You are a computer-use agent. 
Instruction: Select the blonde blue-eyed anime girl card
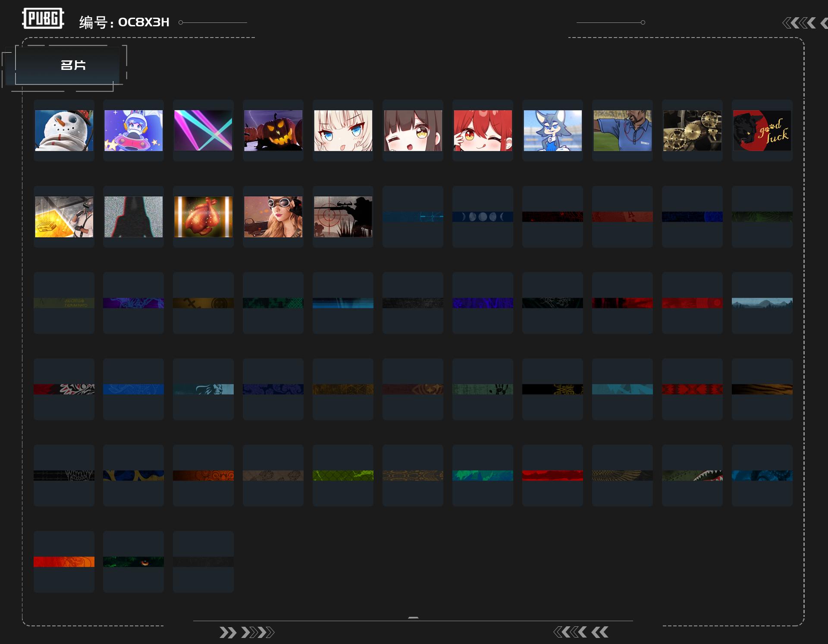(x=343, y=130)
